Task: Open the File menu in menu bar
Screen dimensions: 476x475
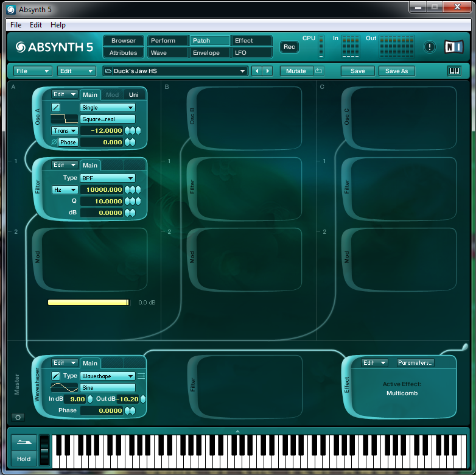Action: (16, 25)
